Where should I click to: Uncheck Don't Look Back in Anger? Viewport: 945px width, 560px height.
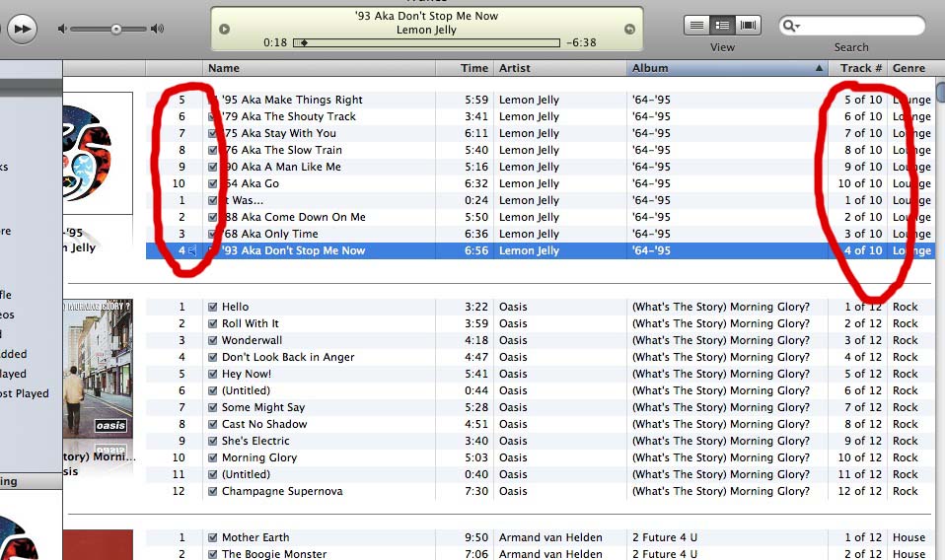coord(213,357)
